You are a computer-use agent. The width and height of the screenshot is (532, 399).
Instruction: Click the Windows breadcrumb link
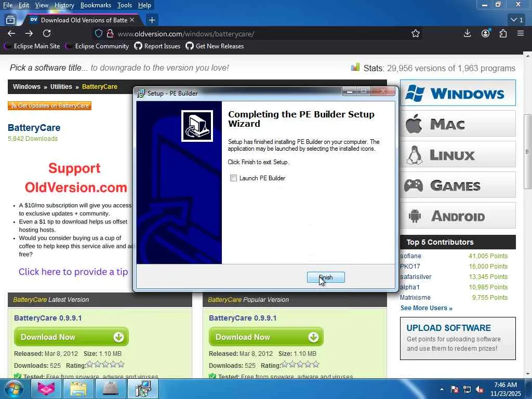pos(26,87)
